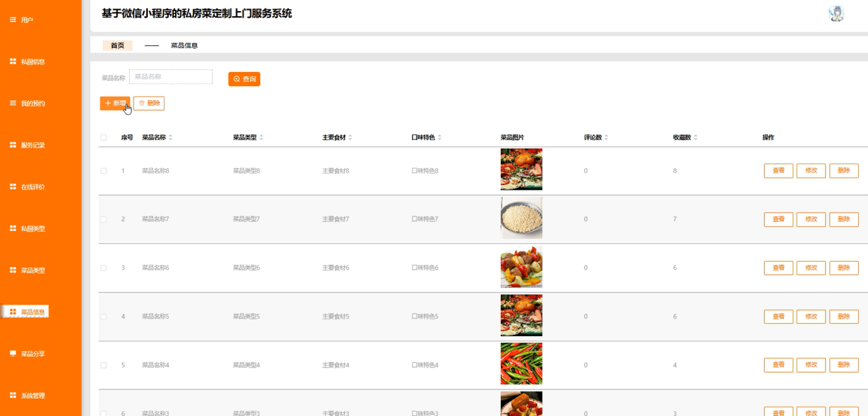Check the box for row 菜品名称6

103,268
